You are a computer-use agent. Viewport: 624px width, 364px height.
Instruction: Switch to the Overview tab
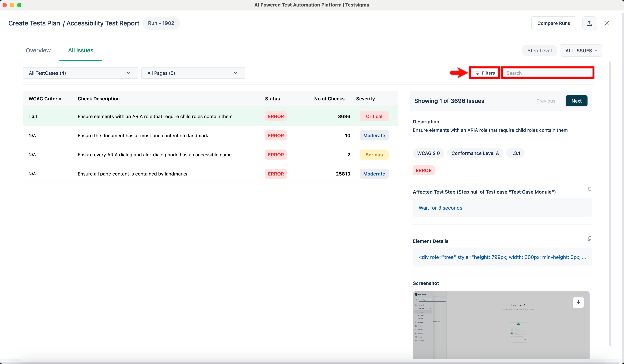tap(38, 50)
